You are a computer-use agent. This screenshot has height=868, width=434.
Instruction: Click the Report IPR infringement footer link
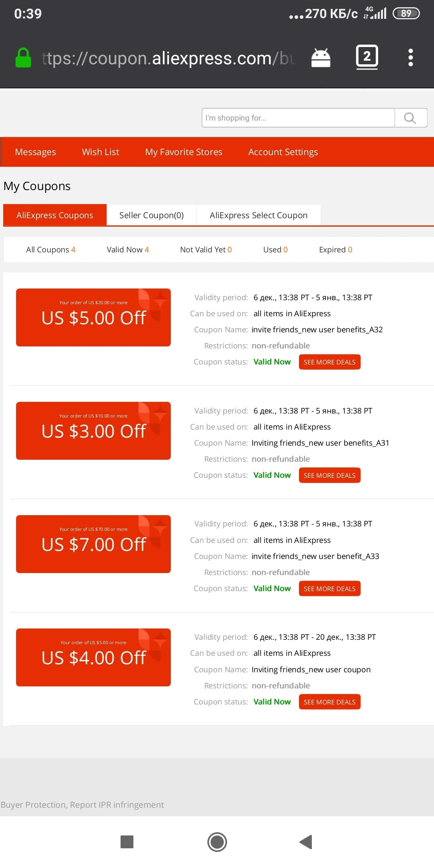tap(117, 805)
